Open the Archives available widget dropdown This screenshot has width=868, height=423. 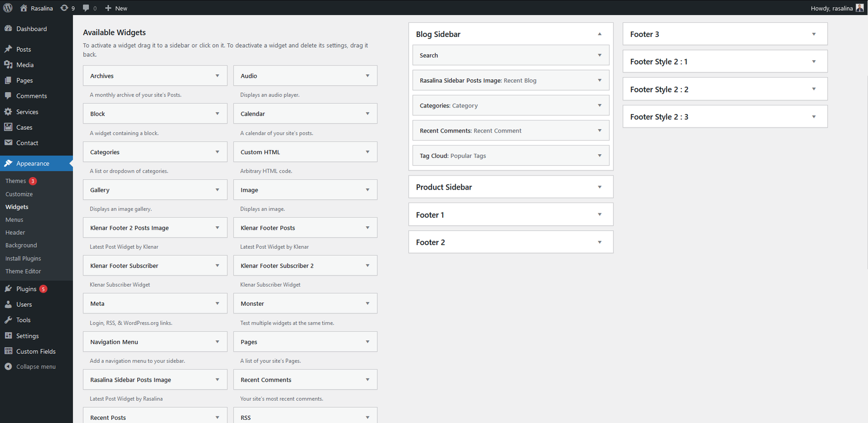click(x=218, y=76)
